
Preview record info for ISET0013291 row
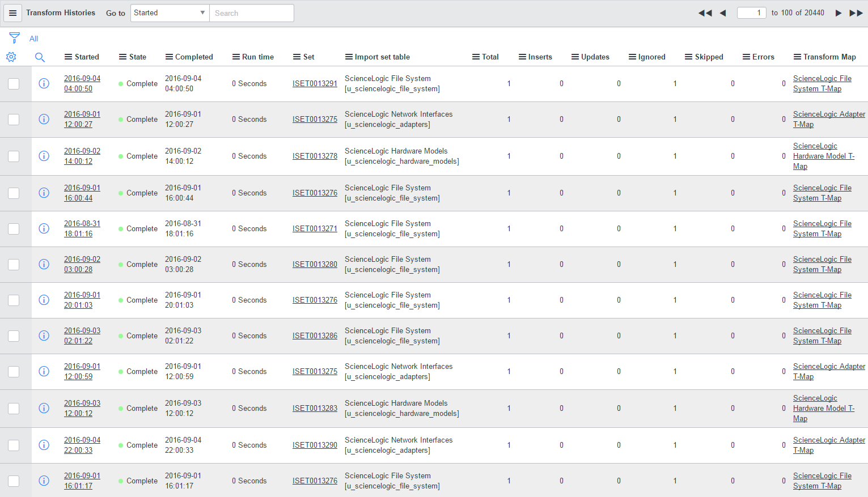(x=44, y=83)
